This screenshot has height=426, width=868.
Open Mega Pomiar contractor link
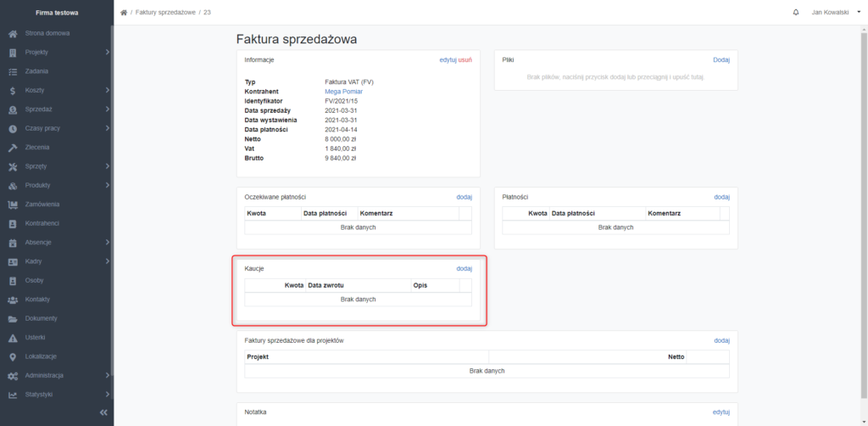click(x=343, y=92)
